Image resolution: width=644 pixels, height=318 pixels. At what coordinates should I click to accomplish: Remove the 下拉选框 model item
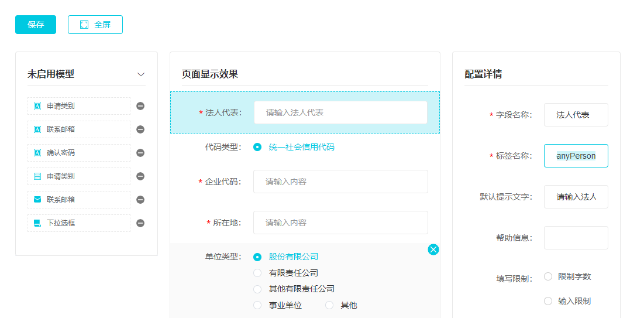(140, 223)
